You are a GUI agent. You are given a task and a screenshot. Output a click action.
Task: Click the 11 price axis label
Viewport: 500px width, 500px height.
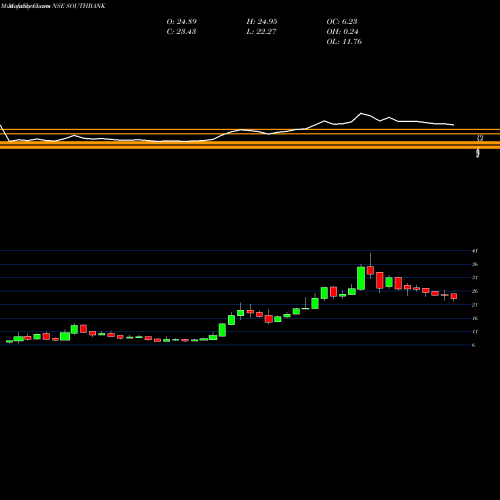point(475,331)
